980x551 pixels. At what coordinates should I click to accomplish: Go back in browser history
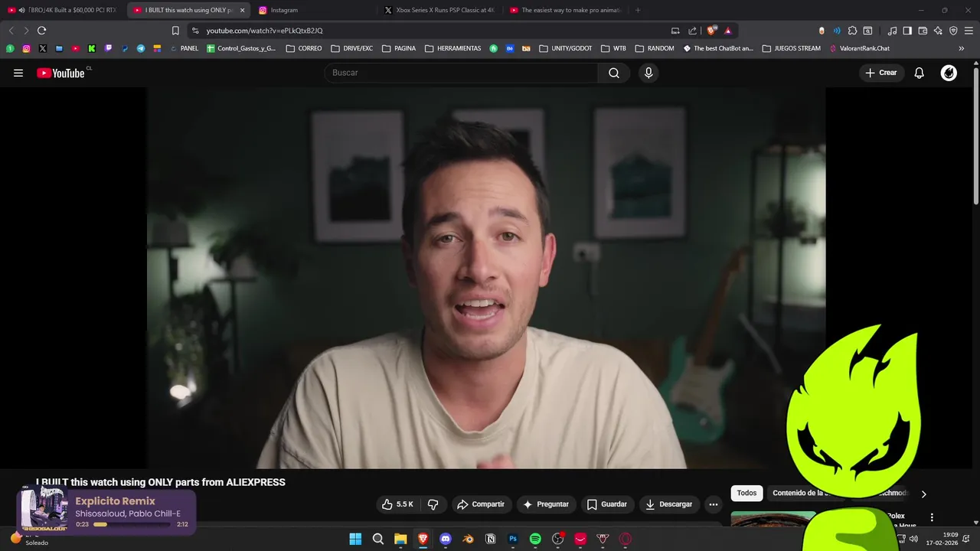click(x=11, y=31)
